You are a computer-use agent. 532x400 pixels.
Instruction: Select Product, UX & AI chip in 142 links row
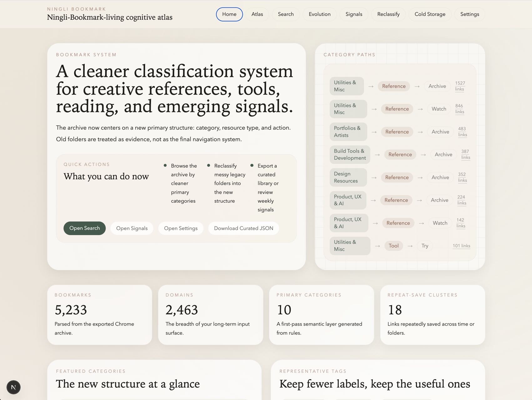[x=349, y=223]
